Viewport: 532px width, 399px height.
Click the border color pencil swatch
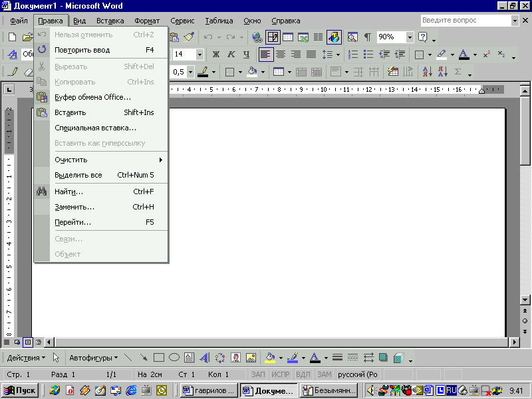coord(203,72)
